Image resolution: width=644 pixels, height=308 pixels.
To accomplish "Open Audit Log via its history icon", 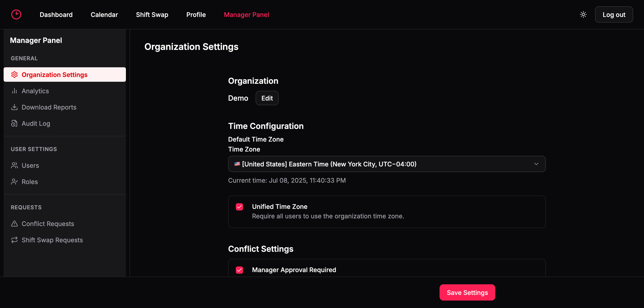I will point(14,123).
